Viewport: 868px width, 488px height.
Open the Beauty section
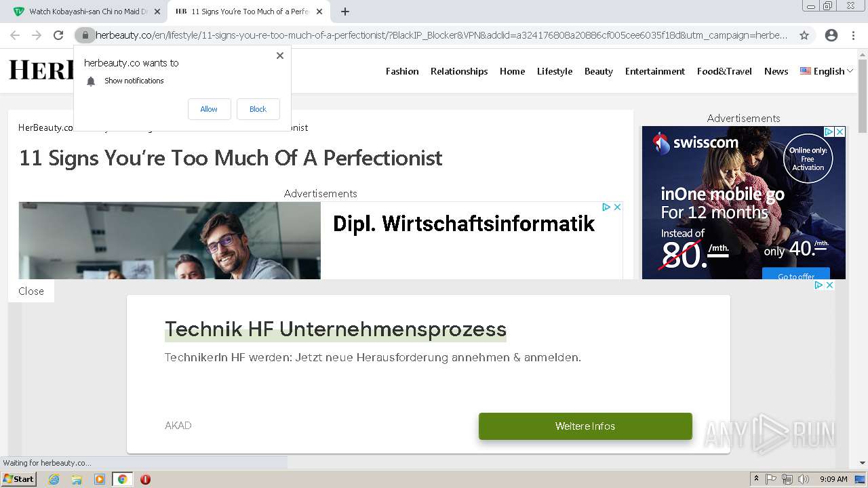pyautogui.click(x=599, y=71)
